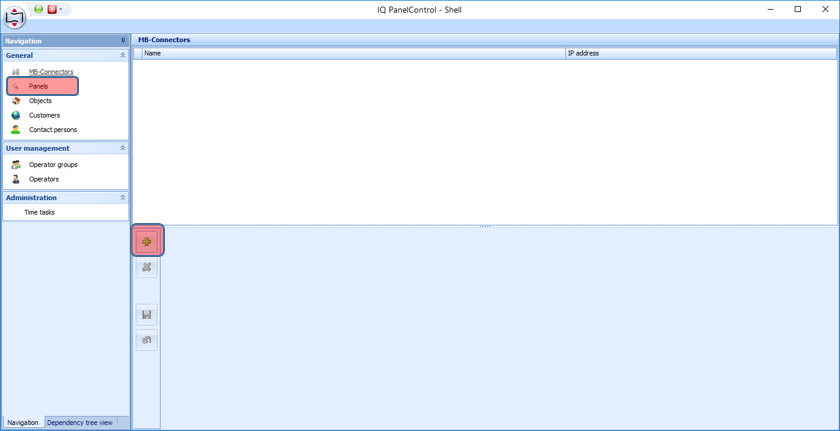Open Operators under User management
This screenshot has width=840, height=431.
point(44,179)
